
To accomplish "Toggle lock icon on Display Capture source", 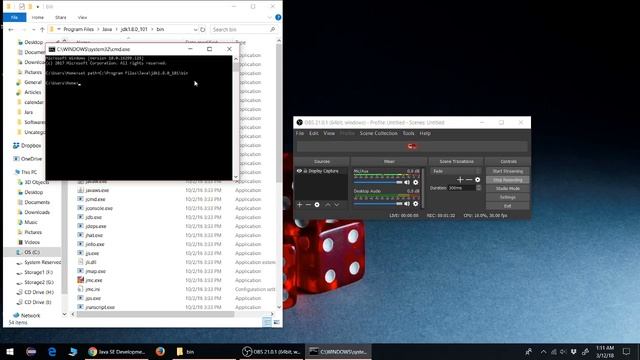I will [305, 171].
